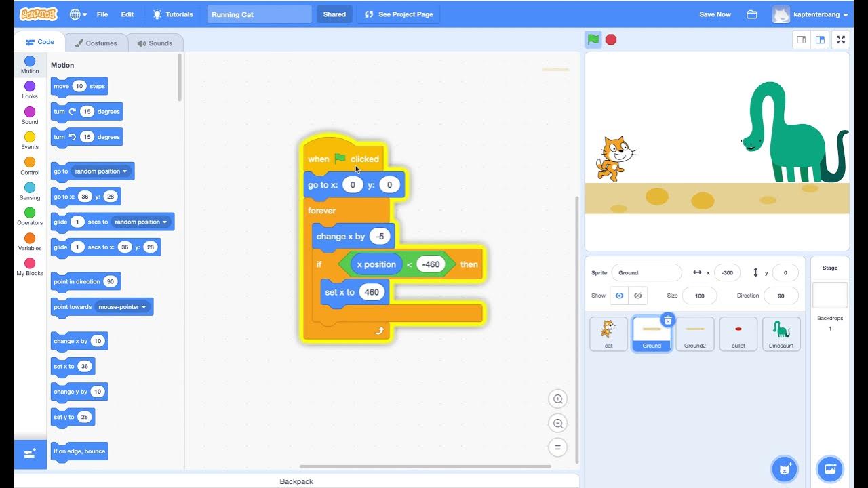Viewport: 868px width, 488px height.
Task: Click the Add Extension button
Action: (31, 454)
